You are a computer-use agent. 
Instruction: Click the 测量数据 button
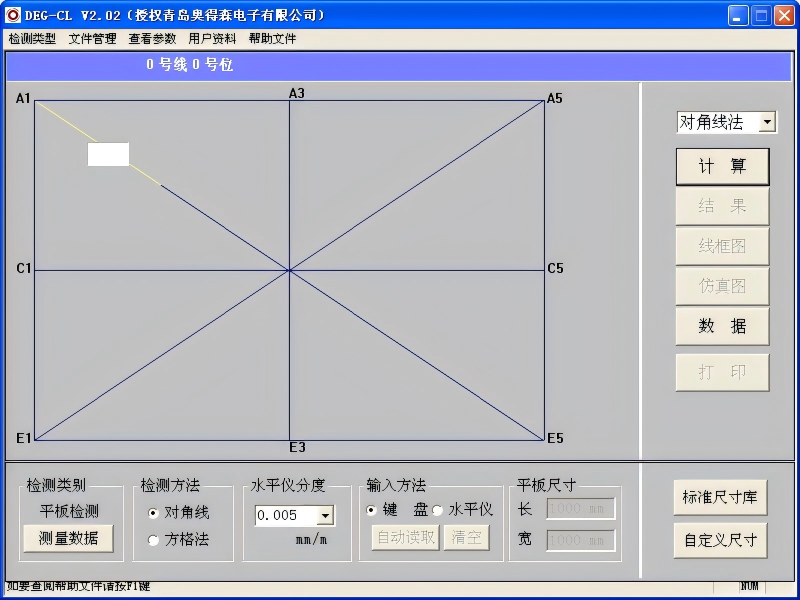point(68,538)
